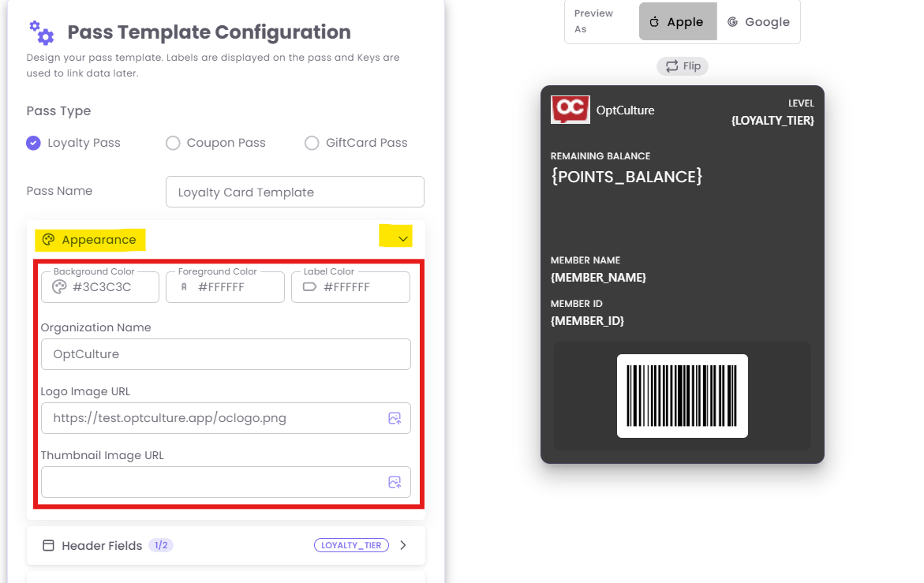Click the Header Fields section icon
Viewport: 924px width, 583px height.
48,546
